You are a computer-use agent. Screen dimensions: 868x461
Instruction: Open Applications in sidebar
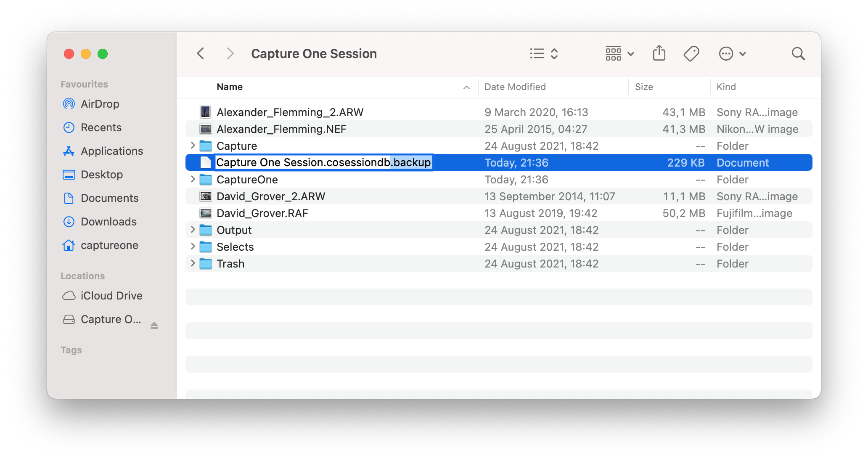coord(112,151)
